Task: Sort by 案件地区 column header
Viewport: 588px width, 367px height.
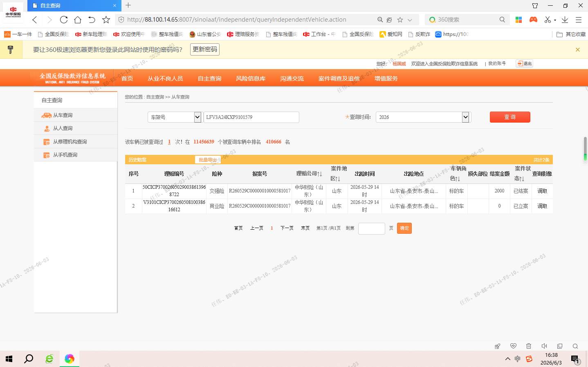Action: tap(339, 174)
